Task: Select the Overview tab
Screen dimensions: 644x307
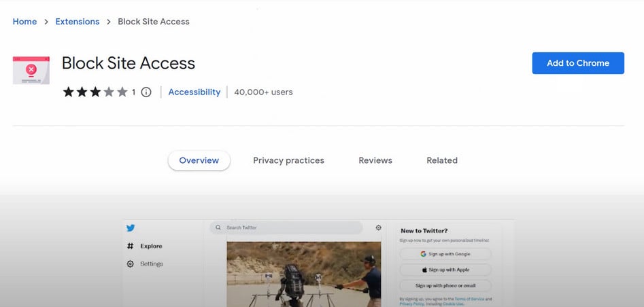Action: click(199, 160)
